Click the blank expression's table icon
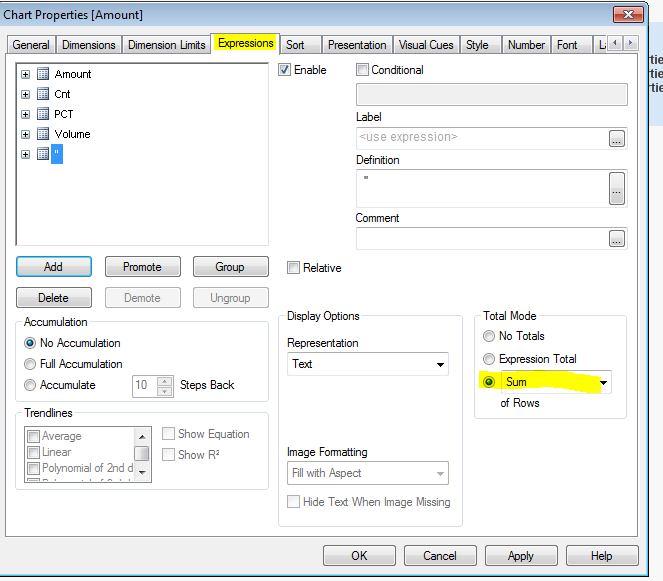This screenshot has height=581, width=663. tap(43, 154)
